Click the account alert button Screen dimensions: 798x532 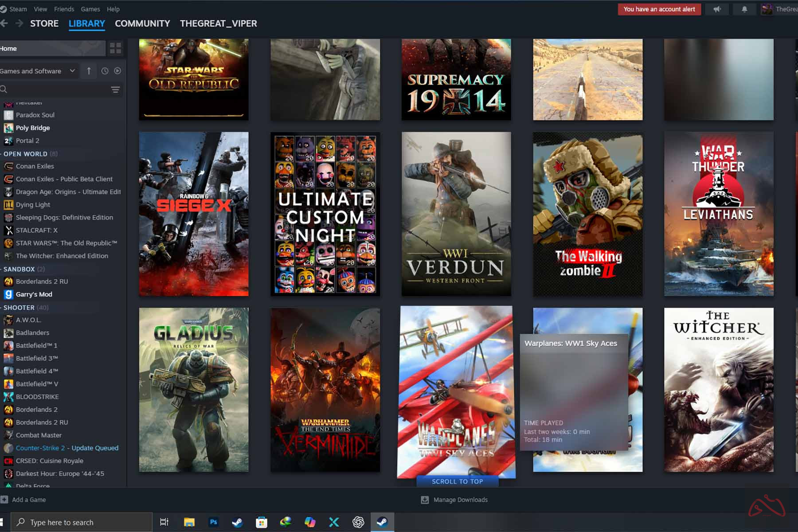(659, 9)
